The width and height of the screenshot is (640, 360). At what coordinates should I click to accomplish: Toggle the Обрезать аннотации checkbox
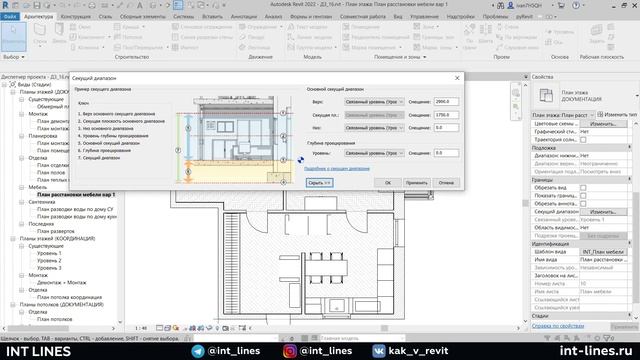click(x=583, y=204)
